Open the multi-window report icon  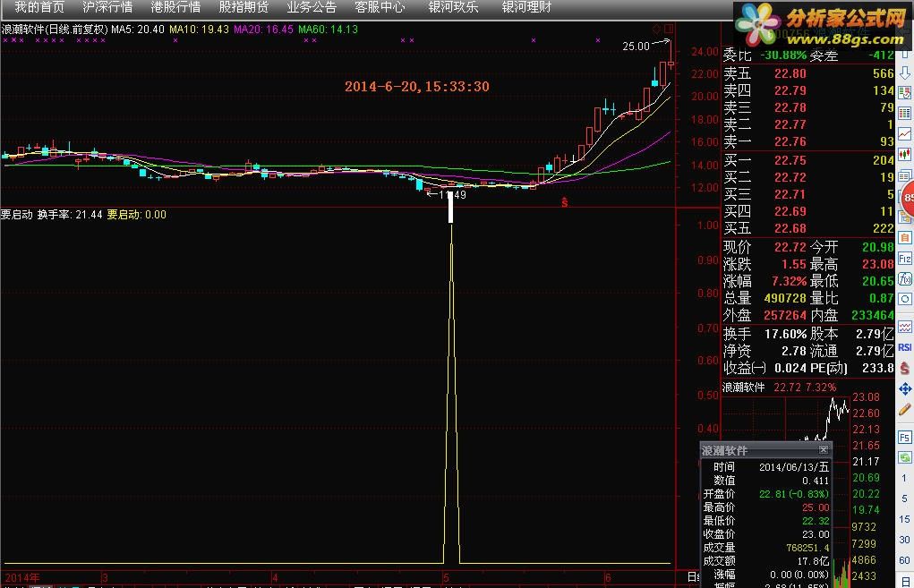pos(905,175)
